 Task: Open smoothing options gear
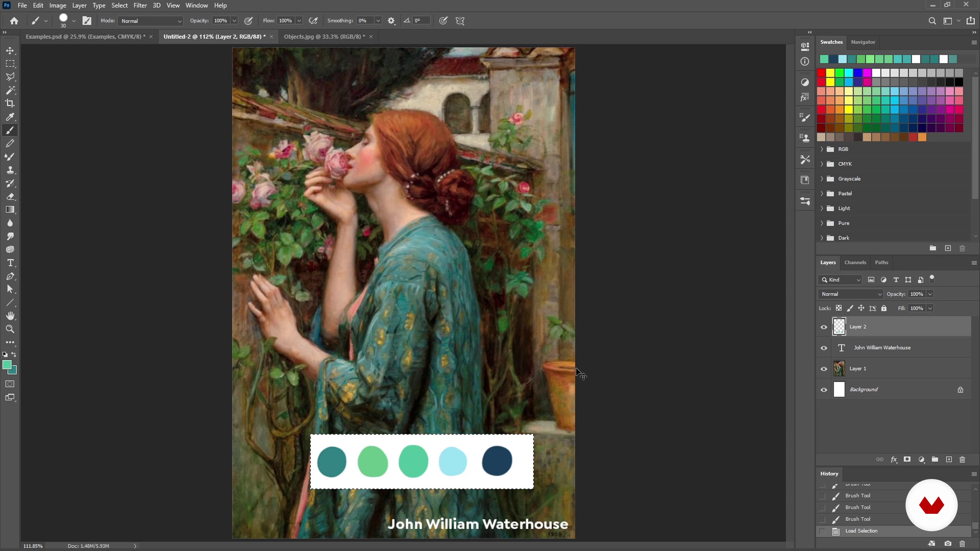[391, 21]
